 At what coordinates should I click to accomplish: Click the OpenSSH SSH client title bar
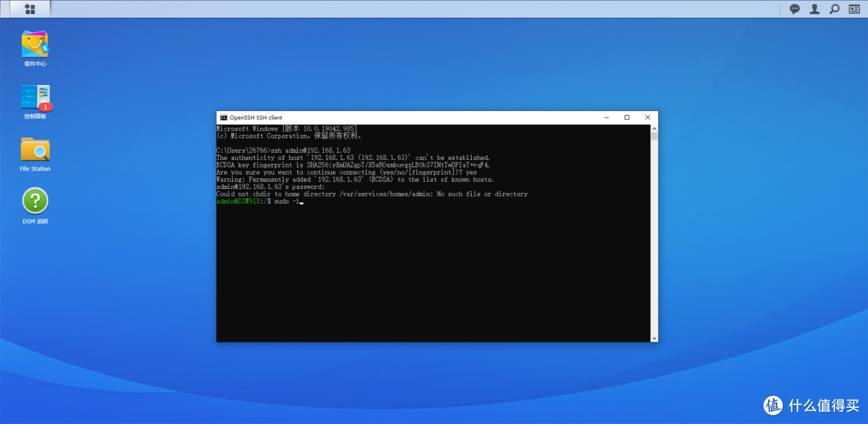[402, 117]
